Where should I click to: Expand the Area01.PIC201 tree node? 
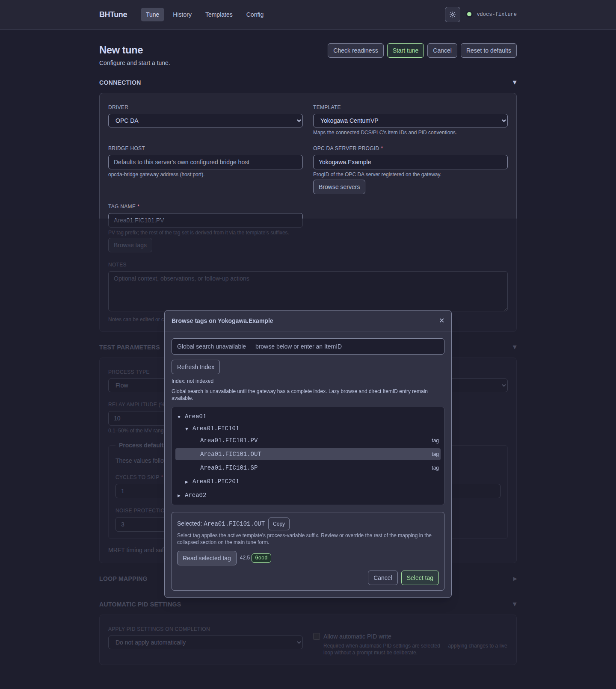(x=187, y=482)
